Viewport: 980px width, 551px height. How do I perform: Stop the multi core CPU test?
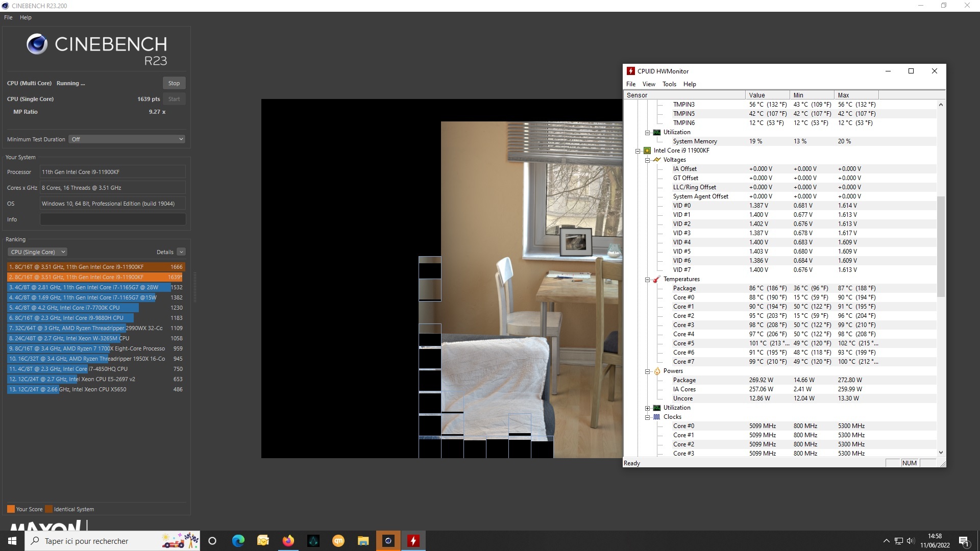[x=174, y=83]
